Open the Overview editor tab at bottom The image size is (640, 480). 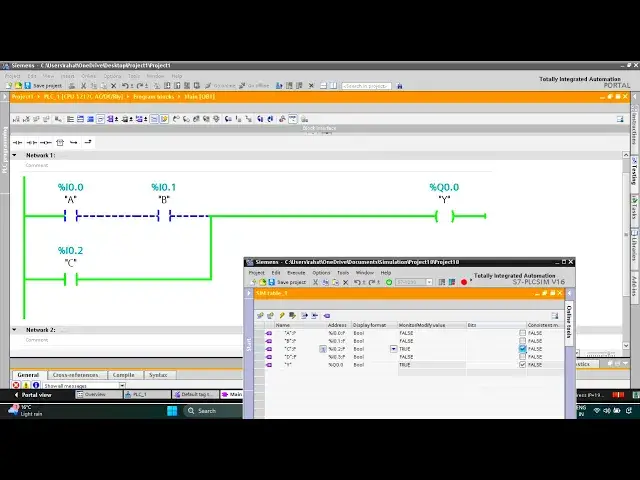(x=98, y=395)
